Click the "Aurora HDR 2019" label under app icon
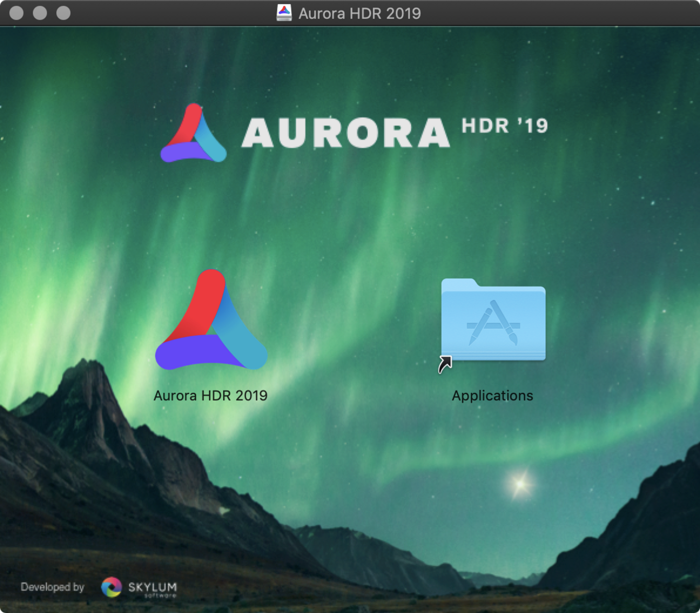700x613 pixels. (x=211, y=396)
